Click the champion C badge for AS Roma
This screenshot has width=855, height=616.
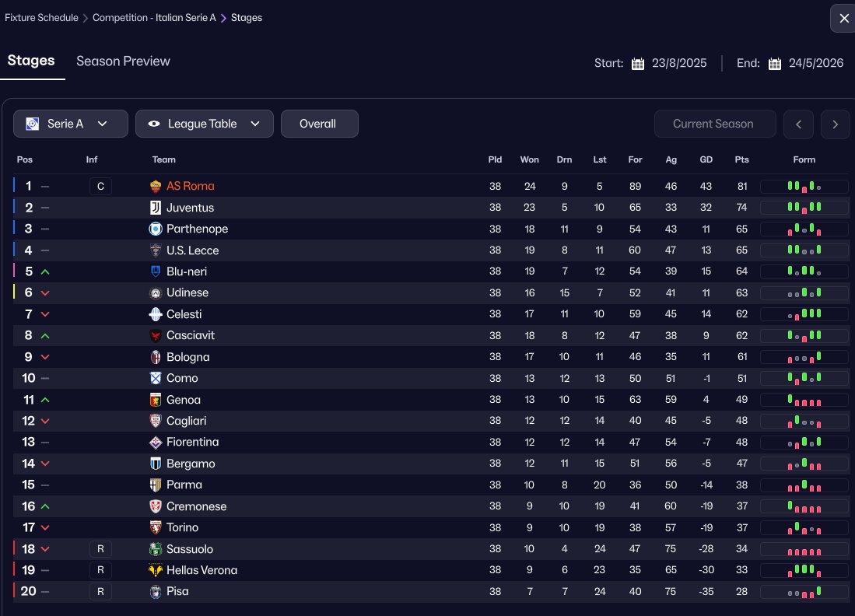100,187
